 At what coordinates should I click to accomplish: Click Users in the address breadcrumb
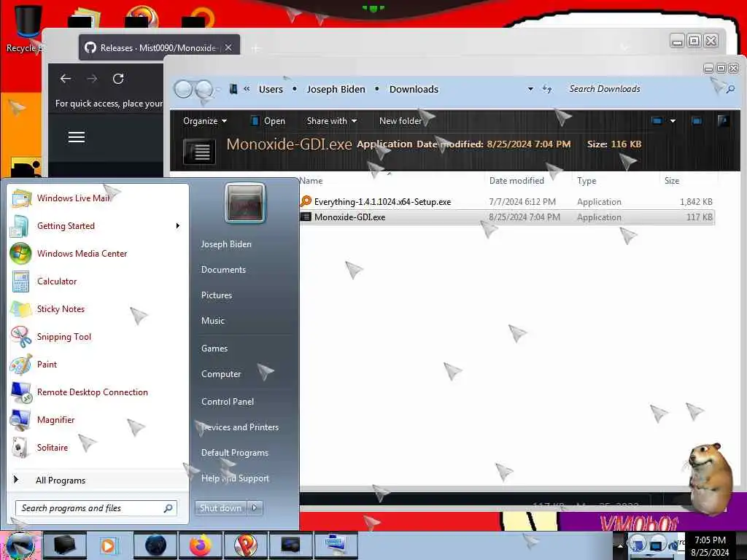click(271, 89)
